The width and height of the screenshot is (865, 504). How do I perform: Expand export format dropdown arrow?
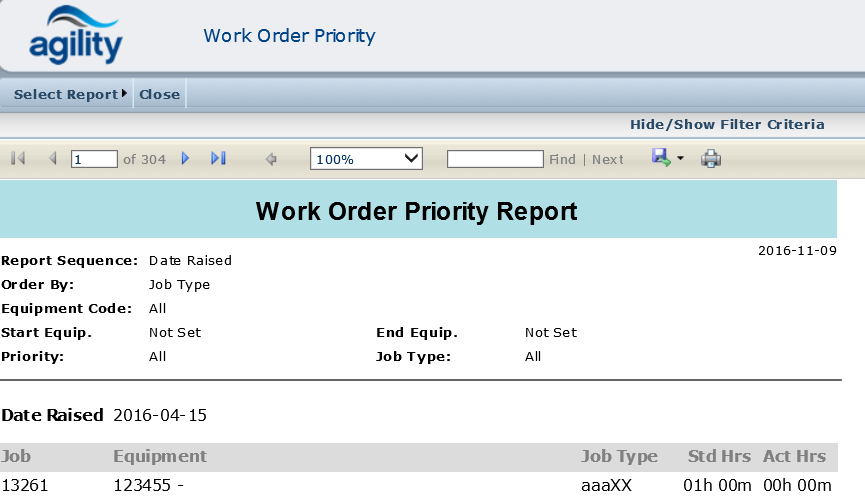click(x=680, y=159)
